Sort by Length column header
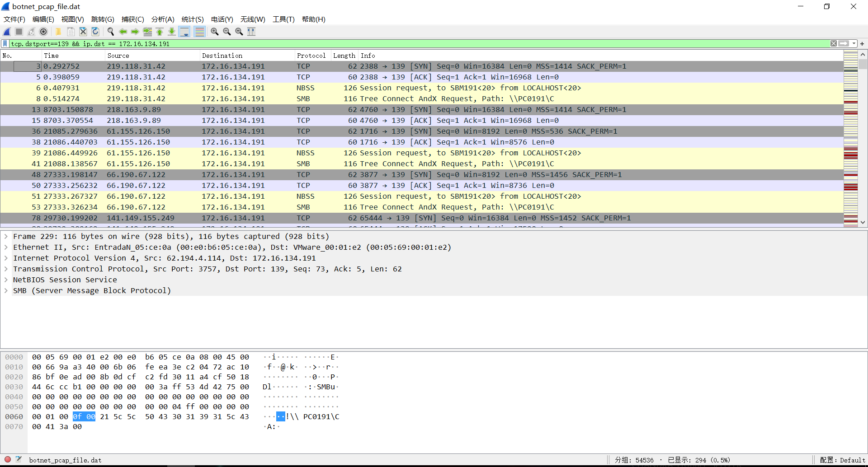This screenshot has width=868, height=467. click(344, 56)
